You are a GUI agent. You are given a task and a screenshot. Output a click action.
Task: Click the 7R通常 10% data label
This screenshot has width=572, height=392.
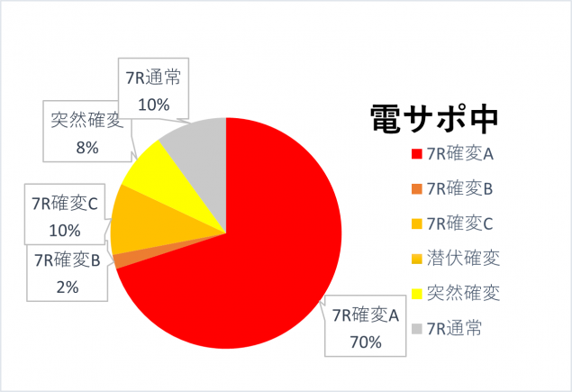153,88
